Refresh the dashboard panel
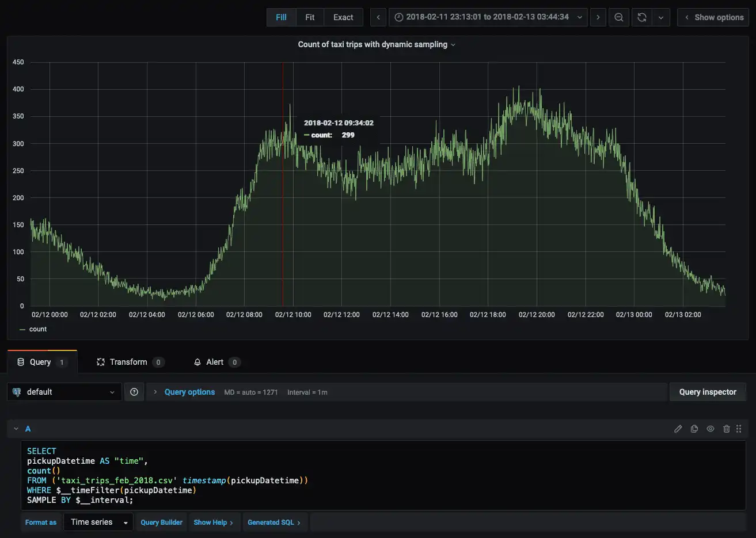 pos(641,17)
